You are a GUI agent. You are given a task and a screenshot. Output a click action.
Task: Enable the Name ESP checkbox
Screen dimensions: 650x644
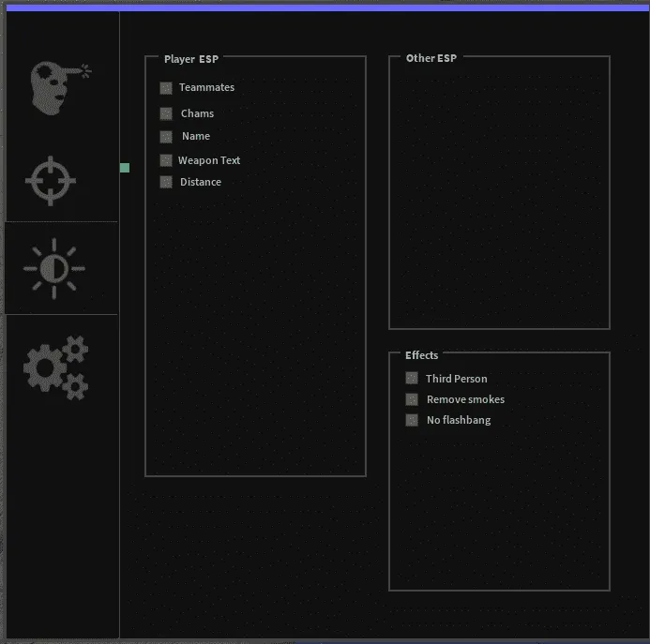pyautogui.click(x=166, y=137)
